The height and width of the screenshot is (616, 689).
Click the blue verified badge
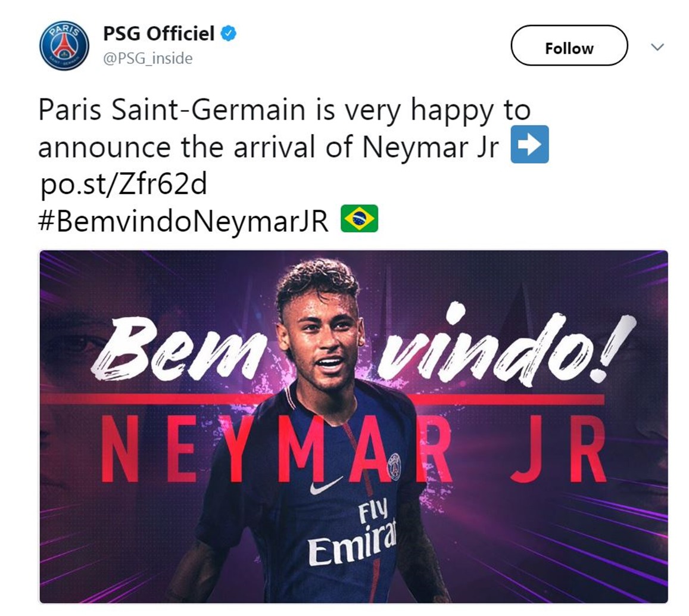(x=228, y=34)
